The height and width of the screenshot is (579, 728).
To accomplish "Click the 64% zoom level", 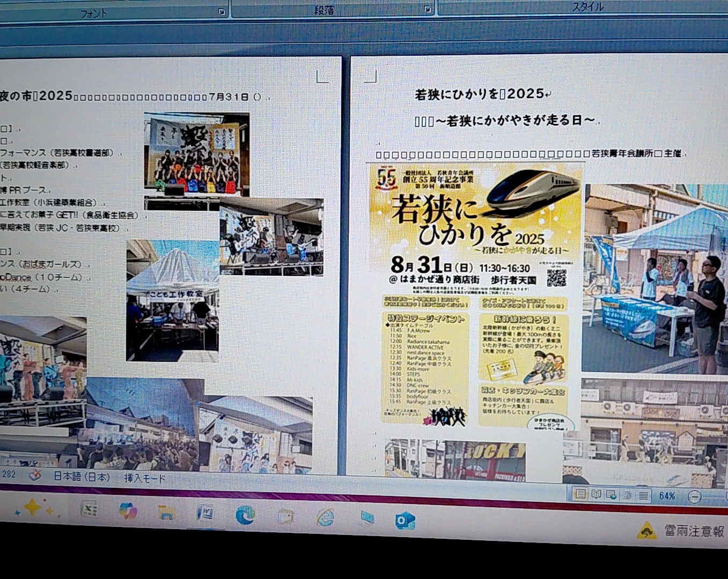I will click(667, 496).
